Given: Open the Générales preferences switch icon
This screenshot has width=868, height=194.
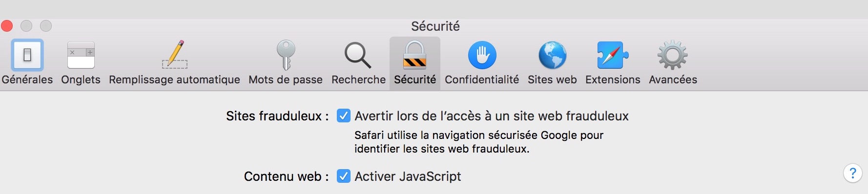Looking at the screenshot, I should (x=27, y=55).
